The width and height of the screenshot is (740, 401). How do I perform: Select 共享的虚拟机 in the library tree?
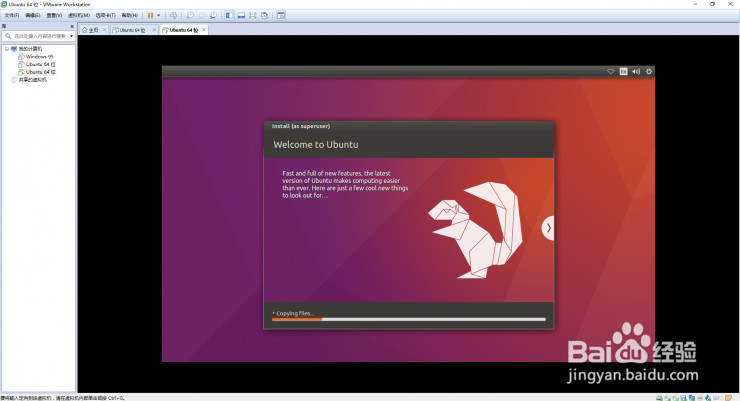[x=33, y=80]
